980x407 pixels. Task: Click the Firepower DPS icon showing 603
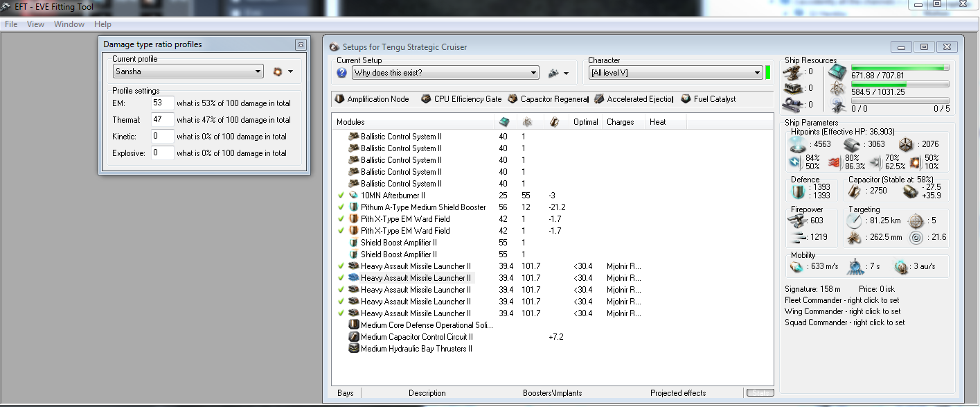coord(797,220)
